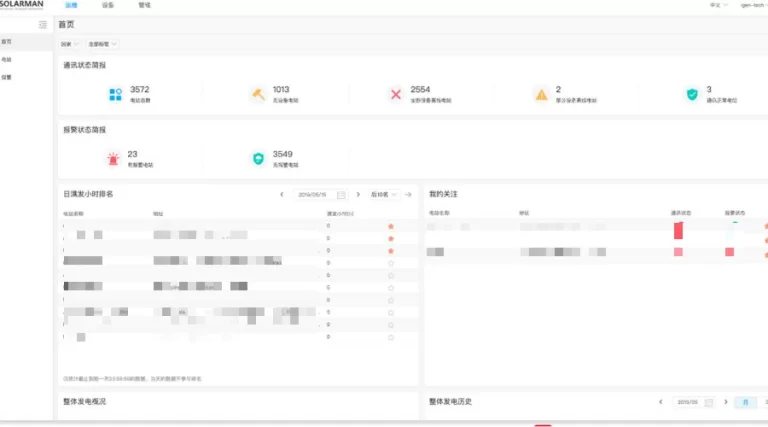This screenshot has height=427, width=768.
Task: Click the blue grid icon beside 3572
Action: point(115,95)
